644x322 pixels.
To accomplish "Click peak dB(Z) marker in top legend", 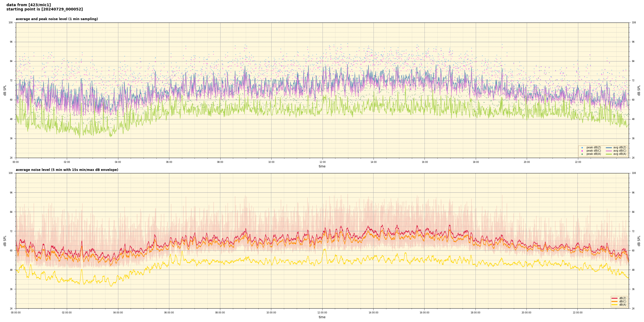I will (x=582, y=148).
